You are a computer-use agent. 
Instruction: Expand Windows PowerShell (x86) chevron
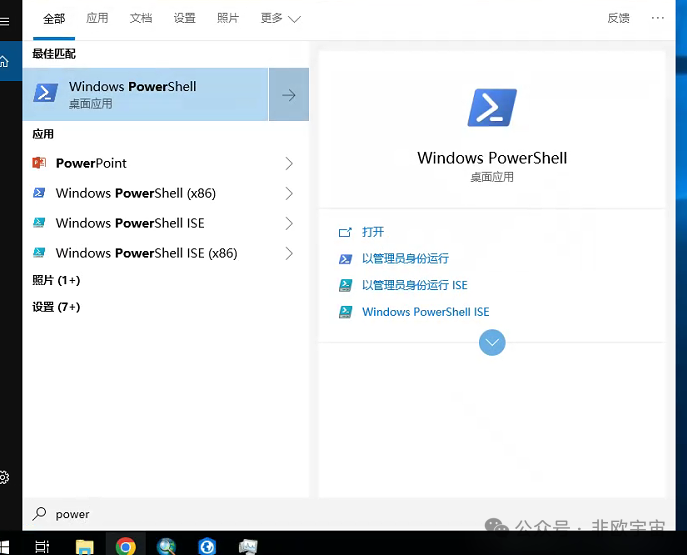point(289,193)
